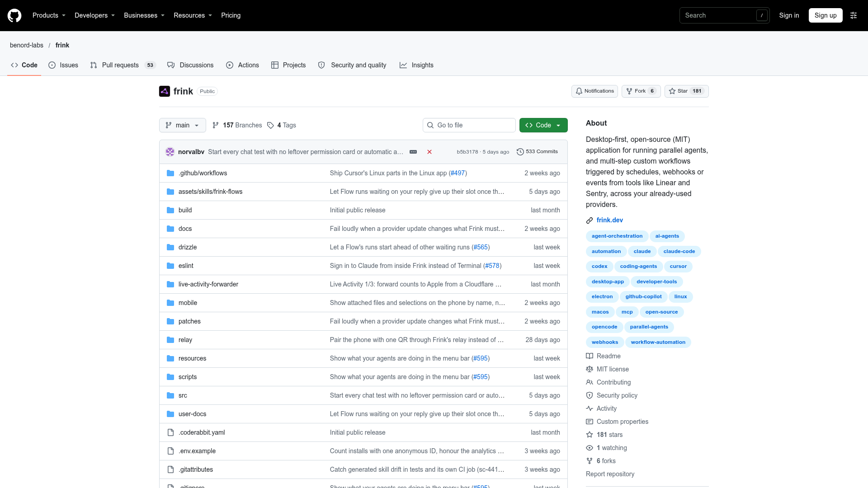Click the watching eye icon
868x488 pixels.
(x=590, y=448)
